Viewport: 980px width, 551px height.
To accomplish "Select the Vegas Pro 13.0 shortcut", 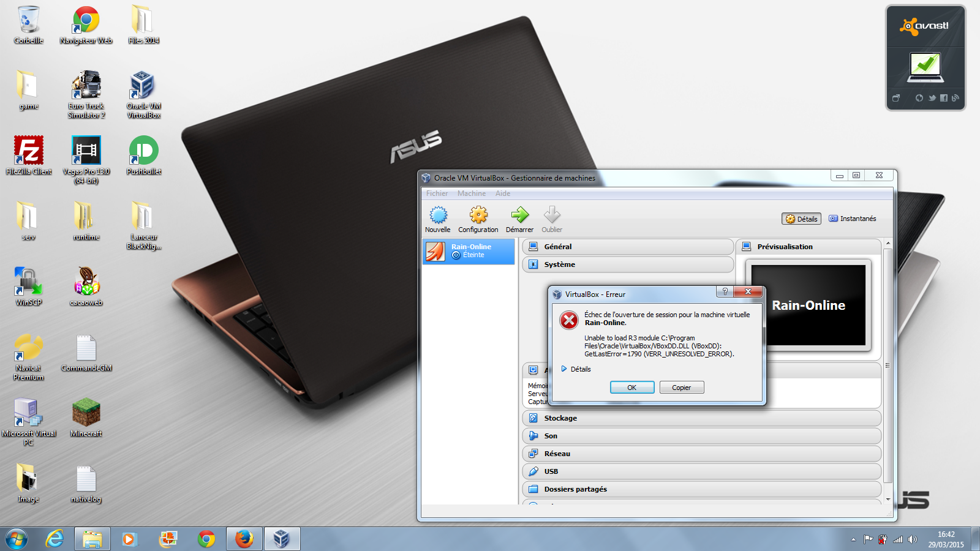I will 86,160.
